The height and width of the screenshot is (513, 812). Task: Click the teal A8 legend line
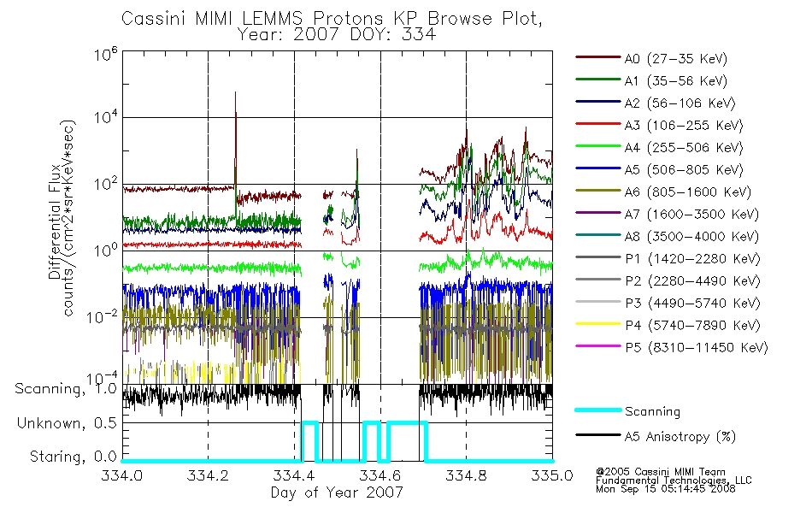point(597,235)
